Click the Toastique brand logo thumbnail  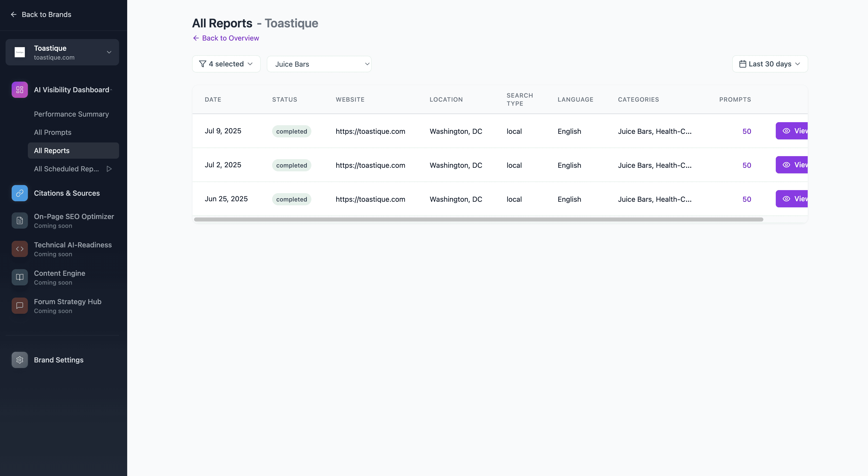pyautogui.click(x=20, y=52)
